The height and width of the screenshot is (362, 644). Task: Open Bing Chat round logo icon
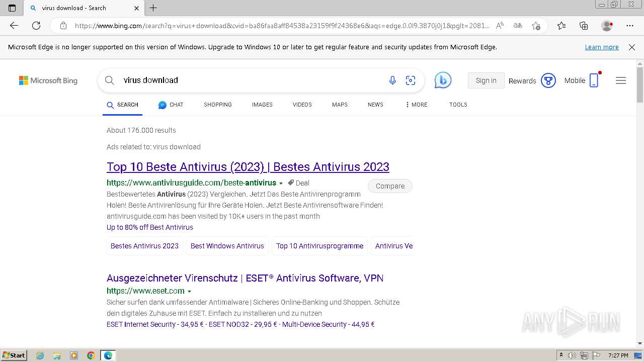click(x=443, y=80)
